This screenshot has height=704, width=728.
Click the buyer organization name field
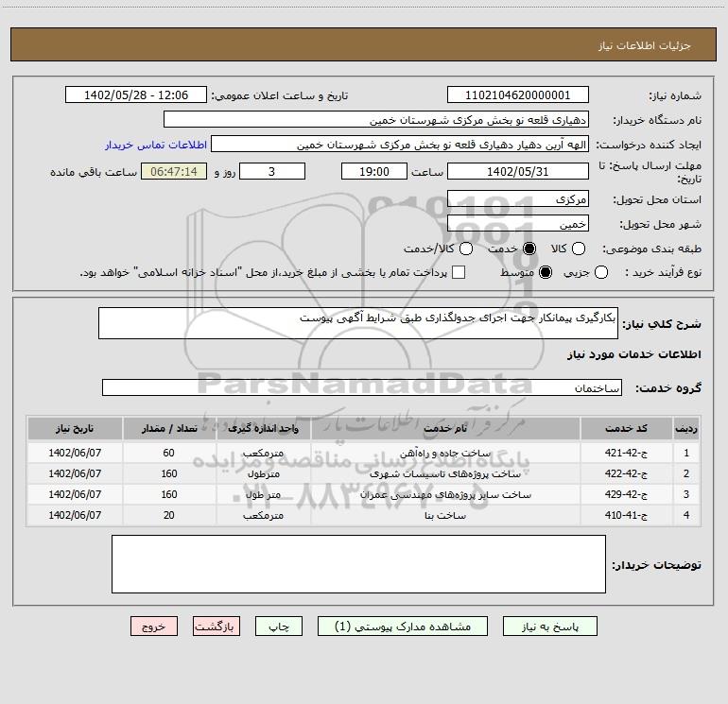(x=376, y=120)
